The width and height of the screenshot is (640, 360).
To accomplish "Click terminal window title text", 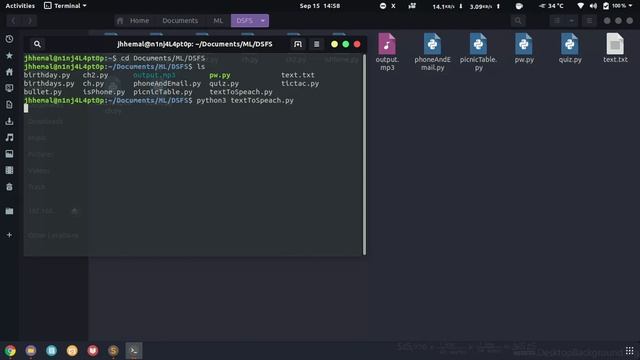I will pos(195,44).
